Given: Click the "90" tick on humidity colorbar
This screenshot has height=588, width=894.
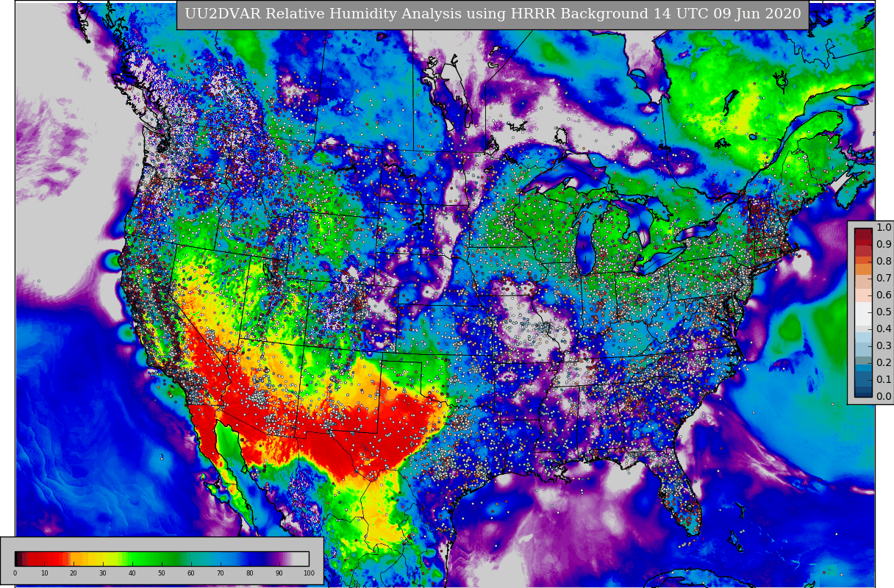Looking at the screenshot, I should pos(279,573).
